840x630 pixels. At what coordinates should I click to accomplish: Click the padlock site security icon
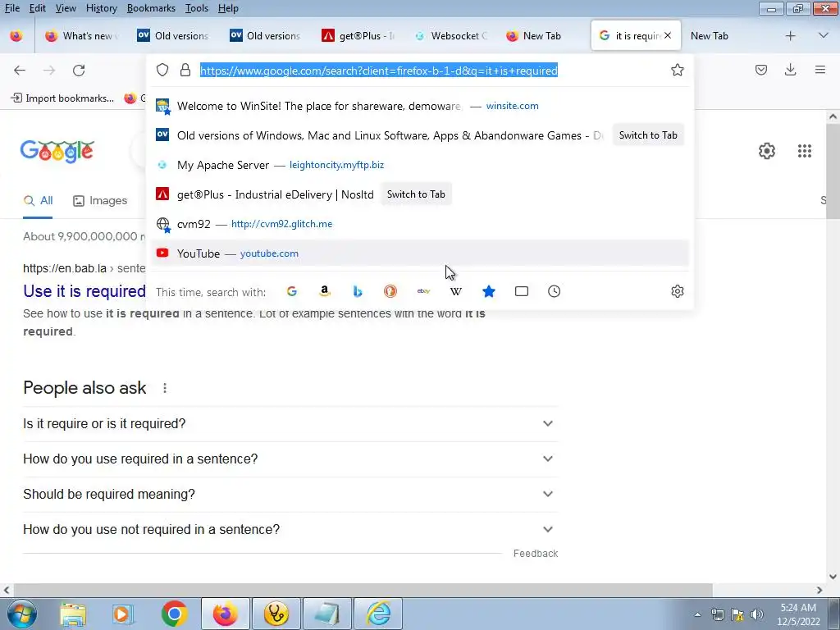tap(185, 71)
